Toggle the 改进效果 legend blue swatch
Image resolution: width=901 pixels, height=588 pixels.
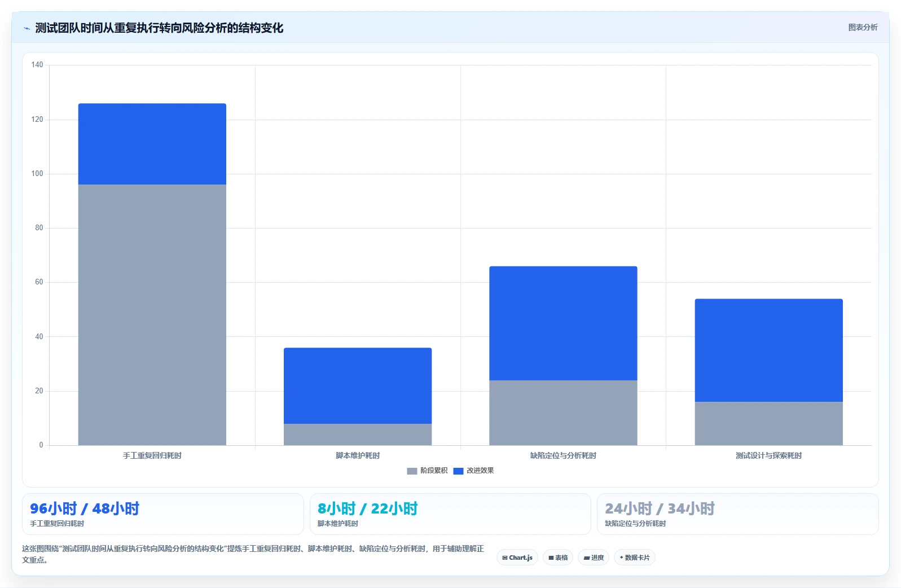458,471
